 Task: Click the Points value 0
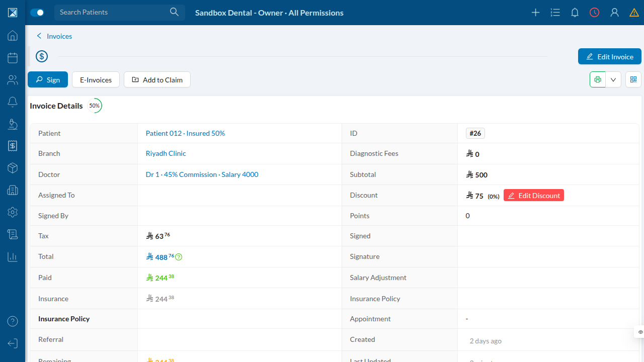pyautogui.click(x=468, y=216)
